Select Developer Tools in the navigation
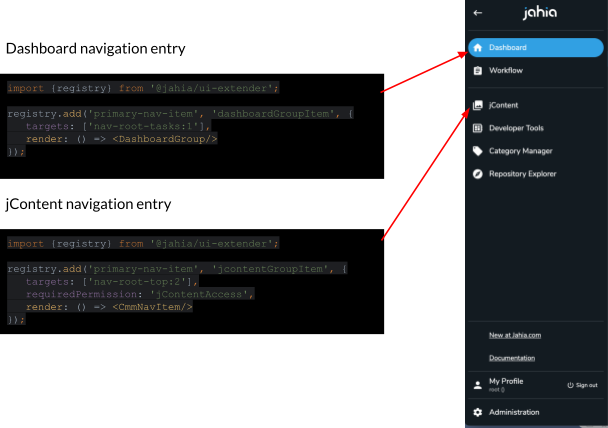The width and height of the screenshot is (608, 428). point(536,128)
